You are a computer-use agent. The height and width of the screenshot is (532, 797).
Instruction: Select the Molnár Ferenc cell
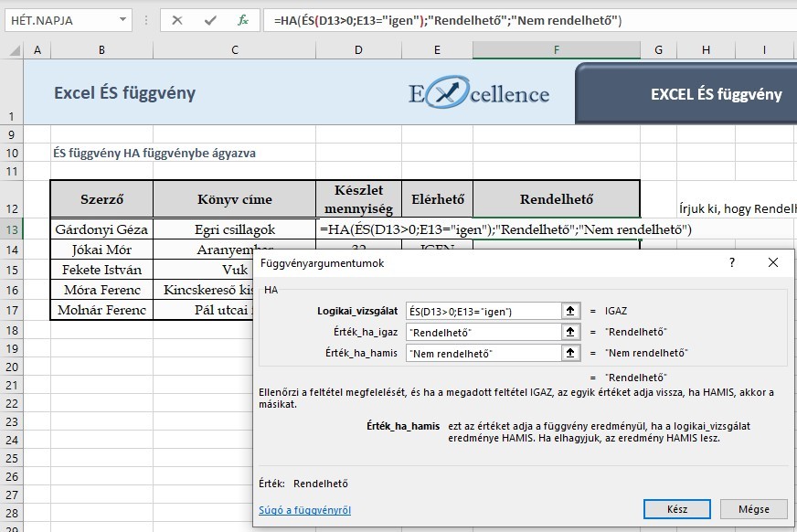point(101,310)
